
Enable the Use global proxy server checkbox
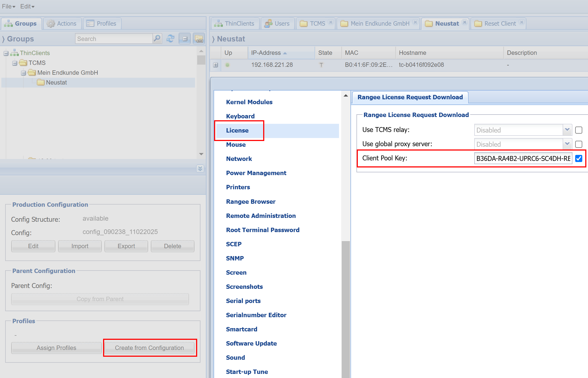(578, 144)
